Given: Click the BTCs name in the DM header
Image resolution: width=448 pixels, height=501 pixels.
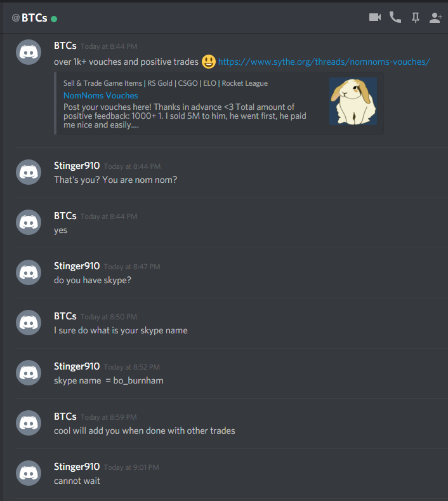Looking at the screenshot, I should [x=34, y=18].
